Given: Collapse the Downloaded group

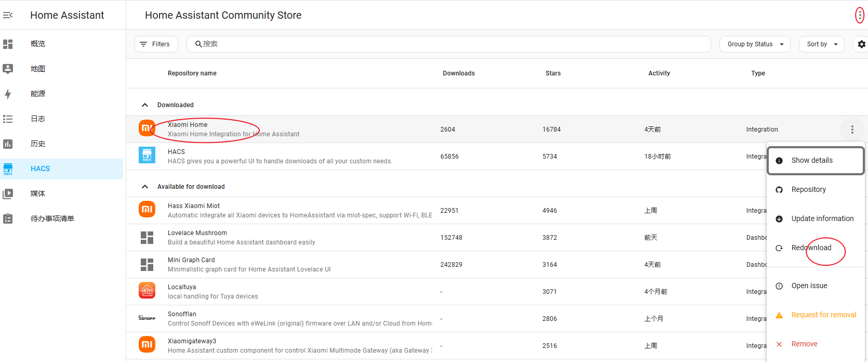Looking at the screenshot, I should pyautogui.click(x=145, y=105).
